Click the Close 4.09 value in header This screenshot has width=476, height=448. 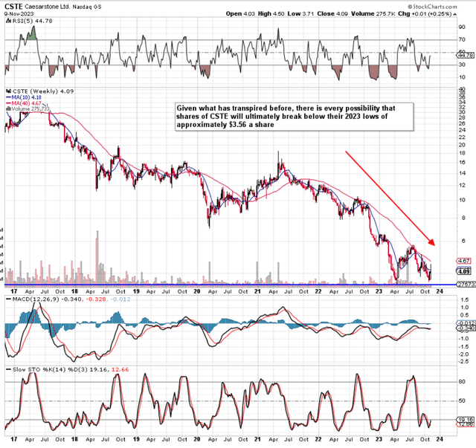point(332,13)
